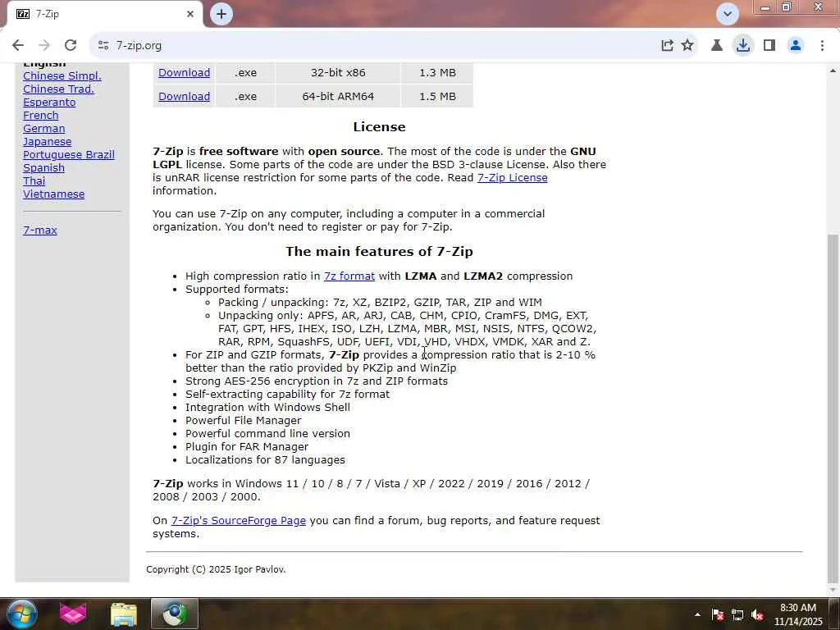Open the network tray icon
Viewport: 840px width, 630px height.
click(x=737, y=614)
